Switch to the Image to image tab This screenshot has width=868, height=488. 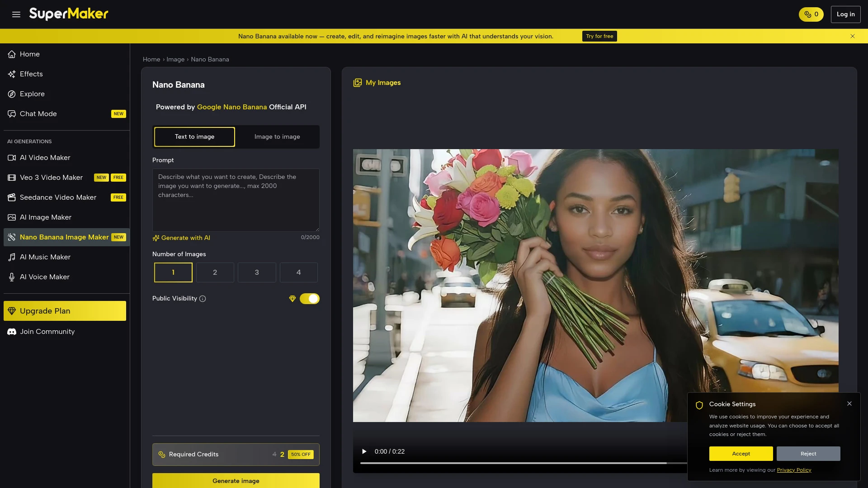coord(277,136)
